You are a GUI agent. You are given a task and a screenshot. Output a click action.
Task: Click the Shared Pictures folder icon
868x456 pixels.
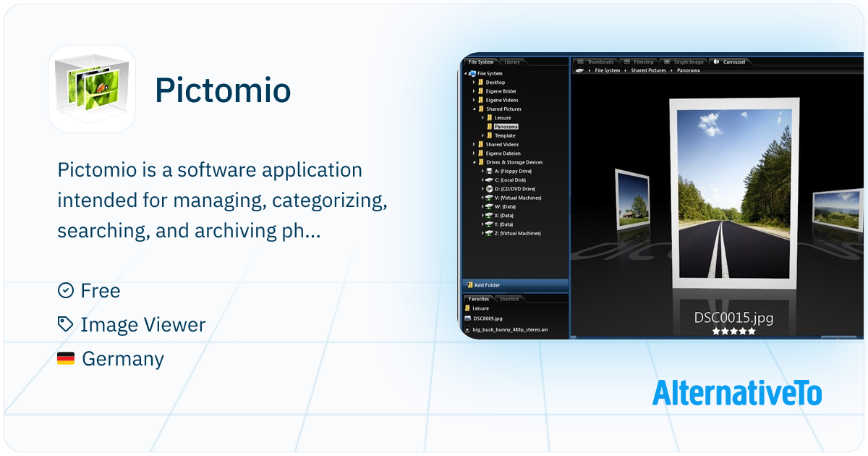(481, 109)
